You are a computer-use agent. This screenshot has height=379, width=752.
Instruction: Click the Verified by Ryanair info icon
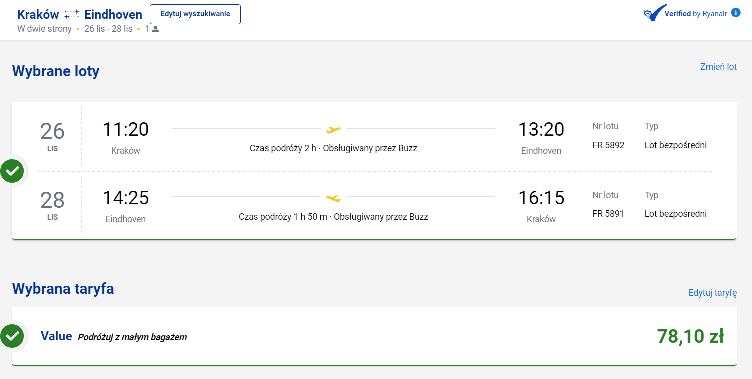tap(735, 13)
